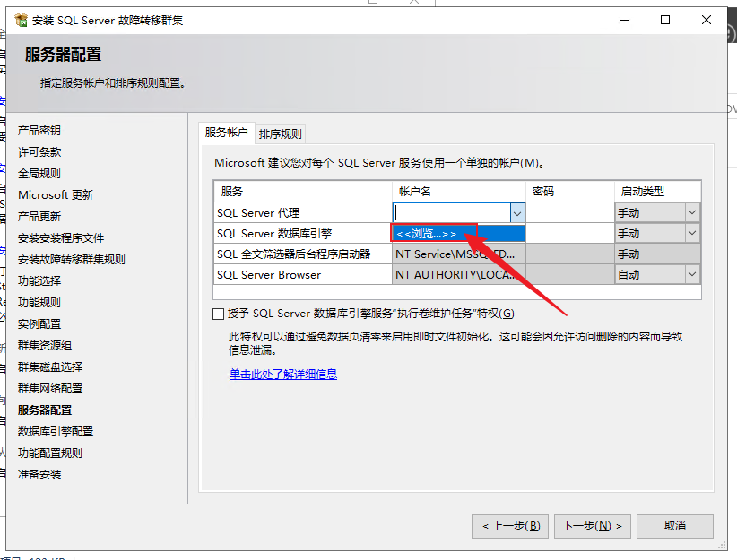The width and height of the screenshot is (737, 560).
Task: Click password cell for SQL Server 代理
Action: point(569,213)
